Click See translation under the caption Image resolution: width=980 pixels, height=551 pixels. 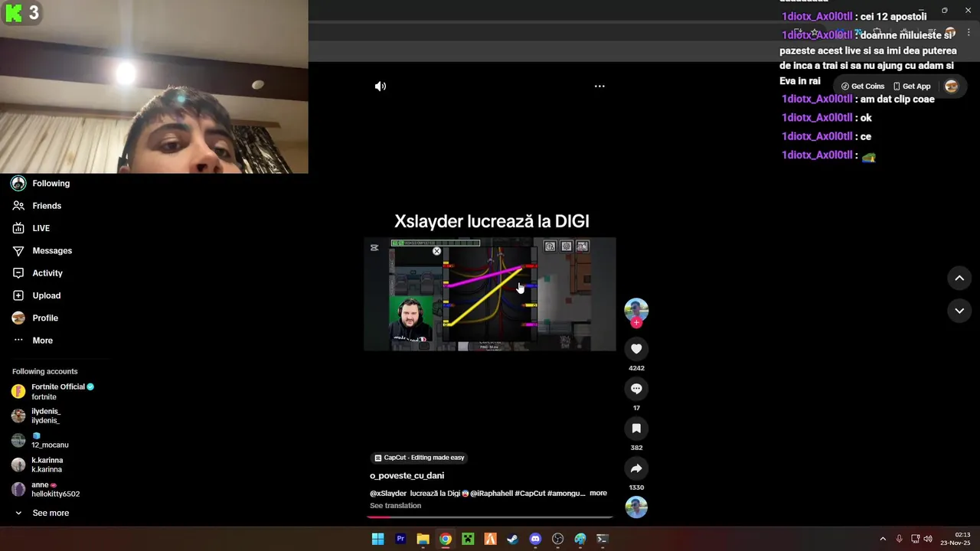[395, 506]
